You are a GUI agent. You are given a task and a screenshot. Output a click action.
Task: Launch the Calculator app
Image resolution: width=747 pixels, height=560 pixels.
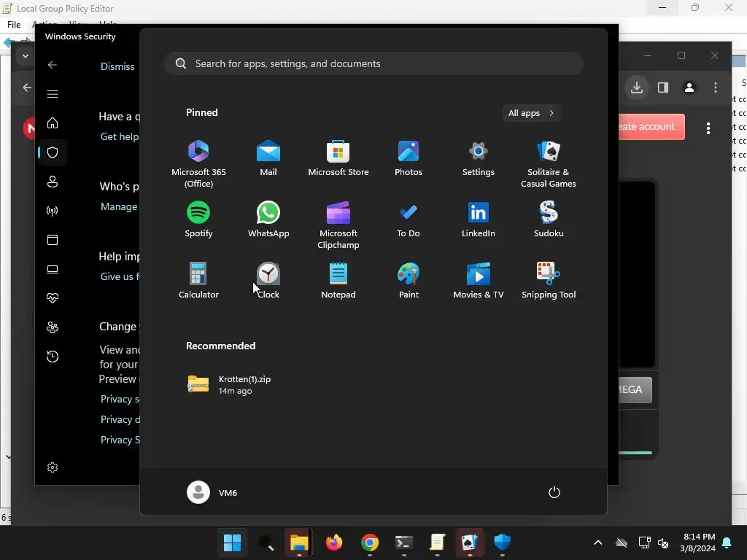(198, 280)
